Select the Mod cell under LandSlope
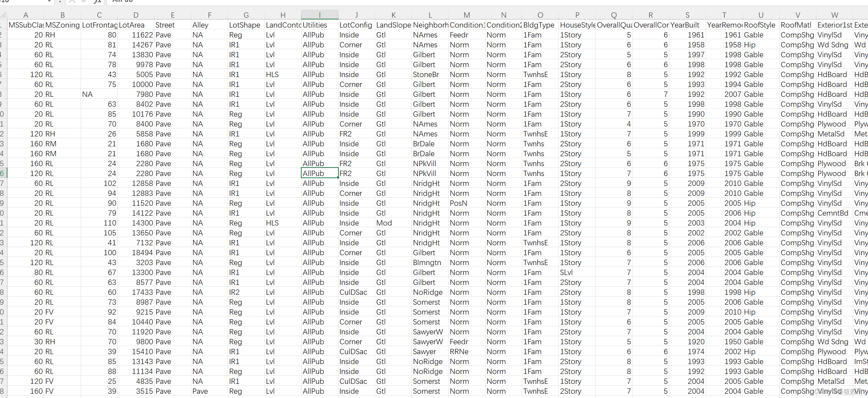 tap(384, 223)
